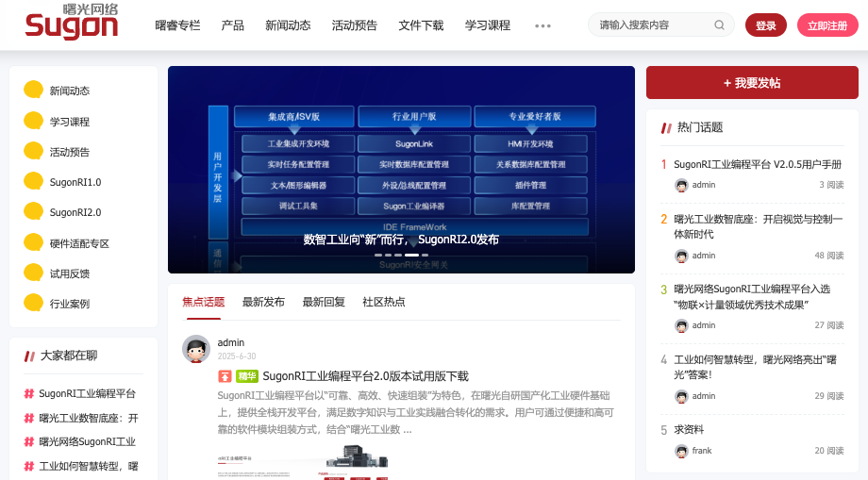Switch to 焦点话题 tab
The height and width of the screenshot is (480, 868).
pos(203,302)
